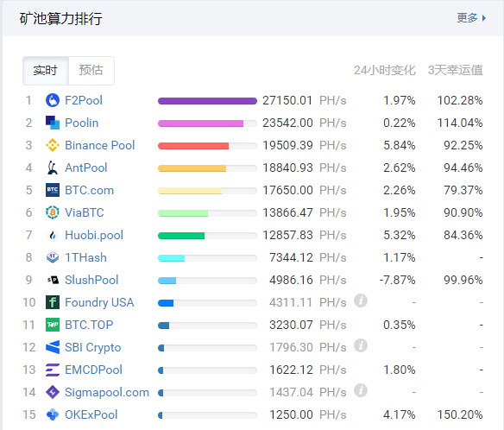The width and height of the screenshot is (504, 430).
Task: Open the Poolin pool link
Action: [x=82, y=123]
